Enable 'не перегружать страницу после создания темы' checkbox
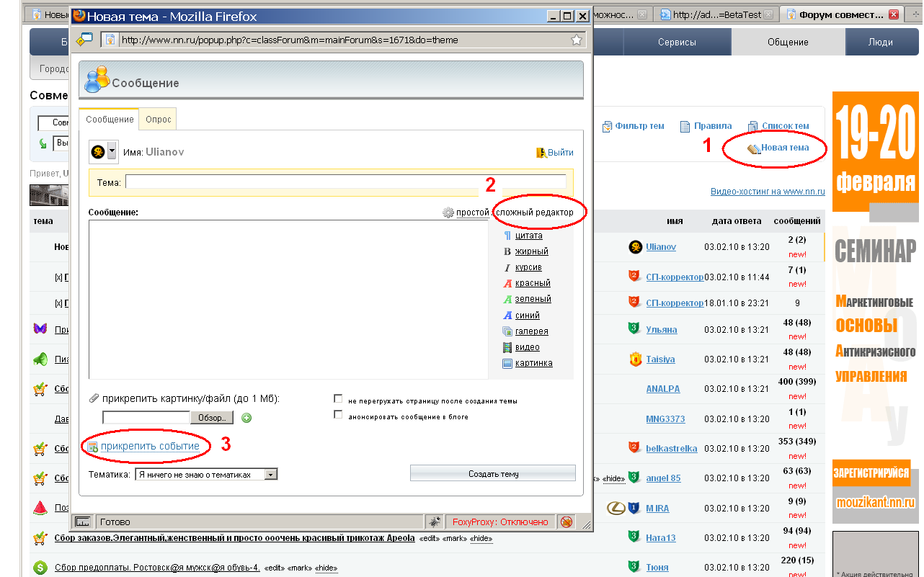 pyautogui.click(x=338, y=398)
